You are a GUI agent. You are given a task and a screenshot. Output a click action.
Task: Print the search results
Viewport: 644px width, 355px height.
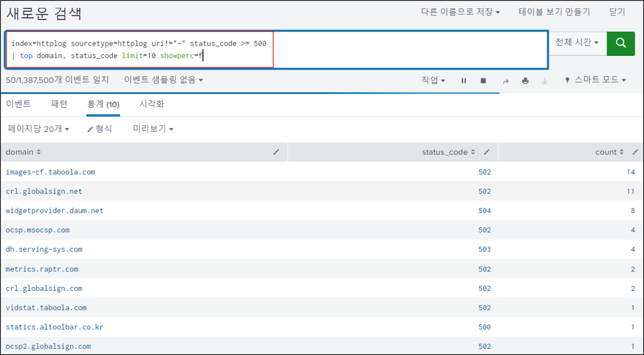[x=525, y=81]
